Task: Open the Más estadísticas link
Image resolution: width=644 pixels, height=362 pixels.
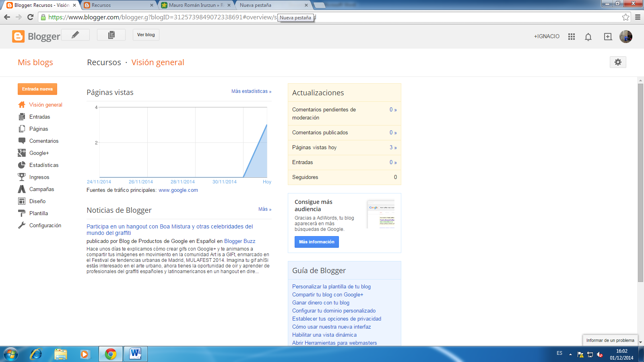Action: pos(251,91)
